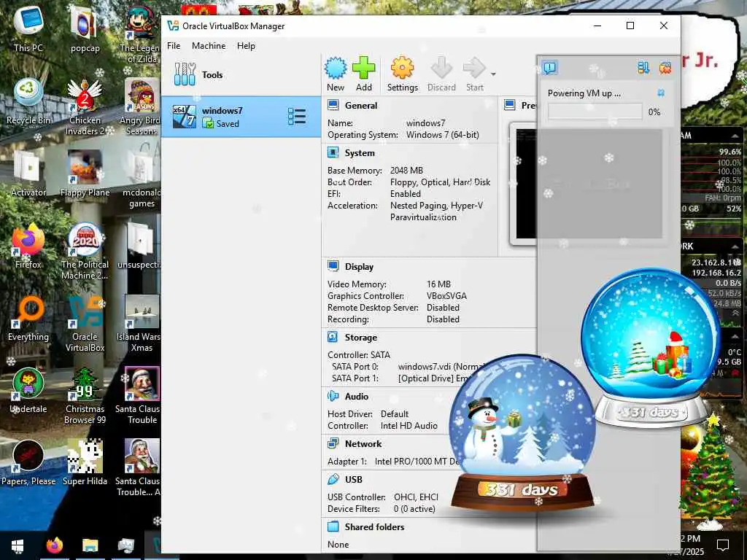Open the windows7 machine tools list menu

297,117
